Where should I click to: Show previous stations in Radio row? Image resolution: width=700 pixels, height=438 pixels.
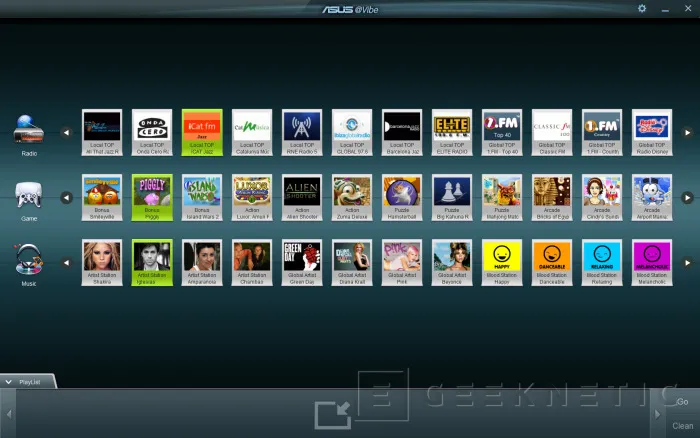pyautogui.click(x=67, y=133)
